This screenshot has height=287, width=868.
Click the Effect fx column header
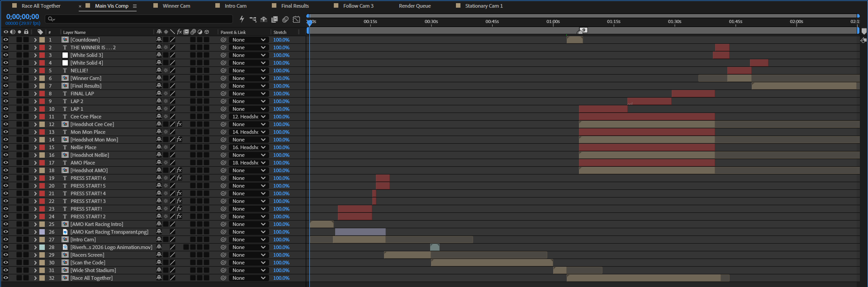(179, 32)
